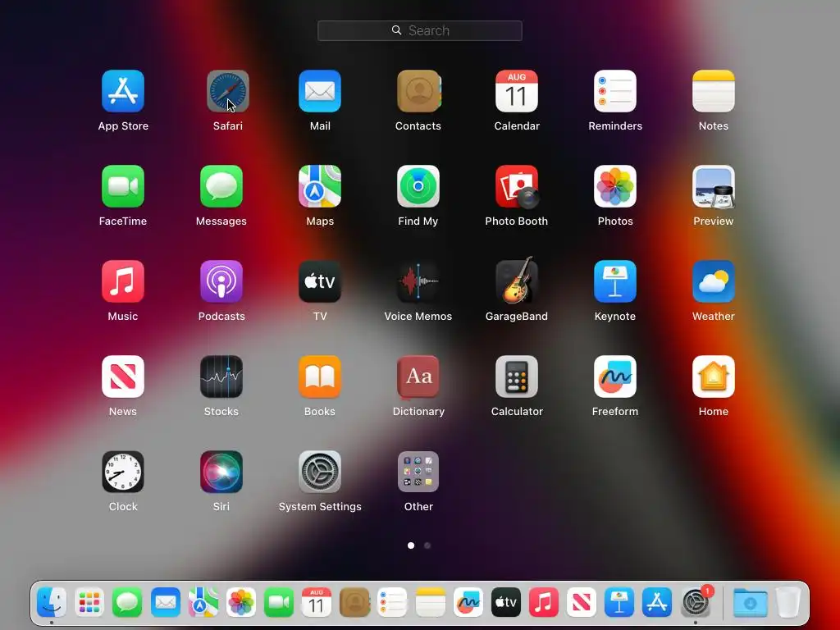Open News from the Dock
The image size is (840, 630).
[582, 603]
